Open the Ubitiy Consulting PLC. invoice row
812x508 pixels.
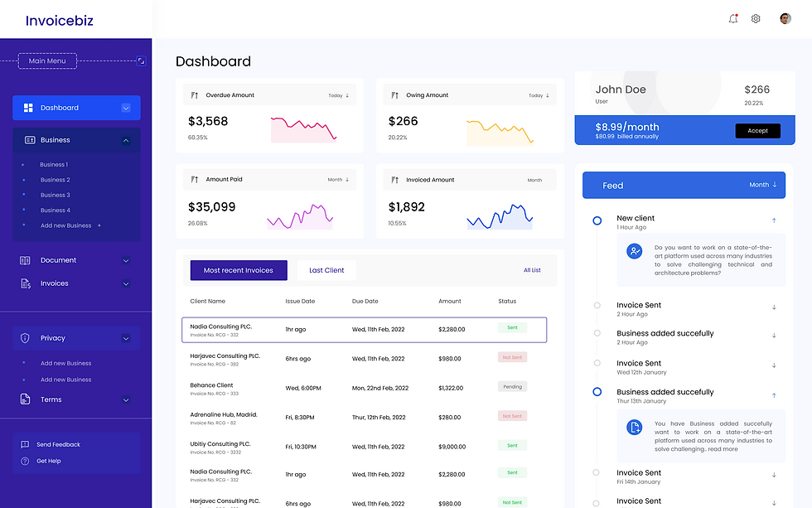[365, 448]
